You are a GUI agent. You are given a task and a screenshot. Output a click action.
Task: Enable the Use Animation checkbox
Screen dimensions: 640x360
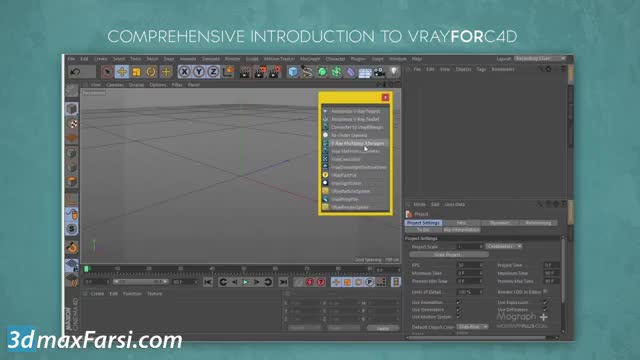[458, 302]
